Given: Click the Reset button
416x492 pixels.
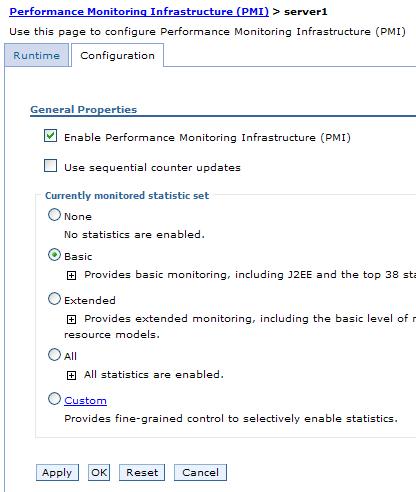Looking at the screenshot, I should coord(142,472).
